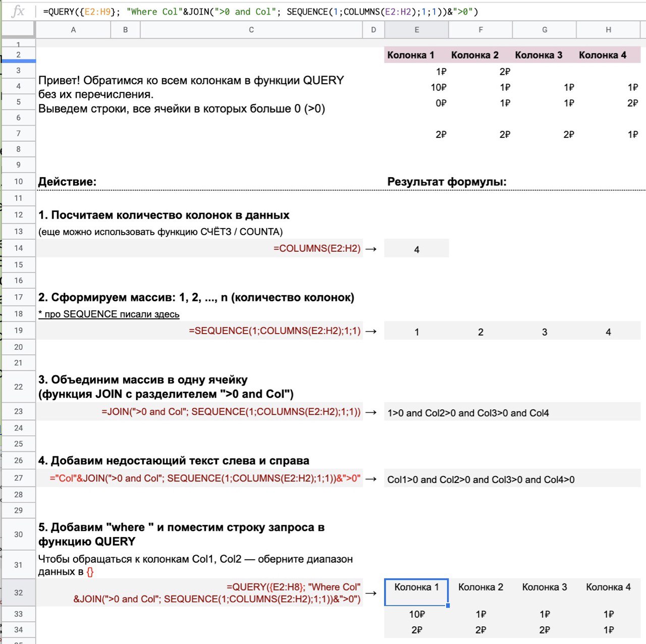Click the '10₽' cell in row 4
The height and width of the screenshot is (644, 646).
pyautogui.click(x=417, y=87)
